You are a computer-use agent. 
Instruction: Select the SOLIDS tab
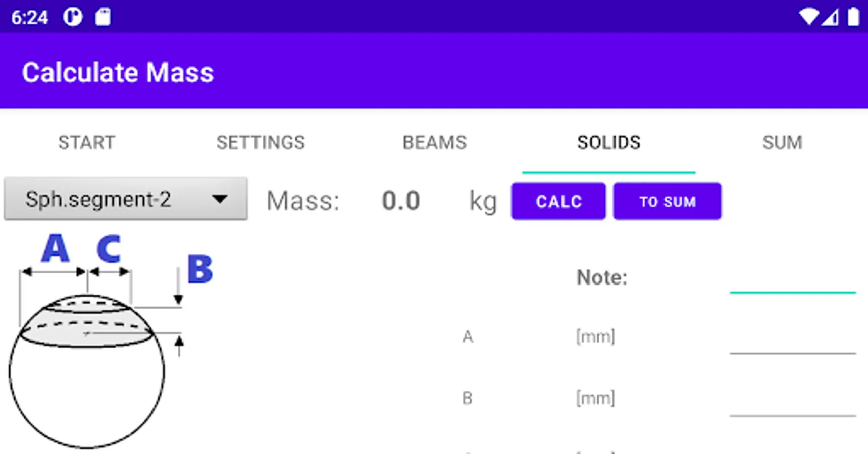(608, 143)
